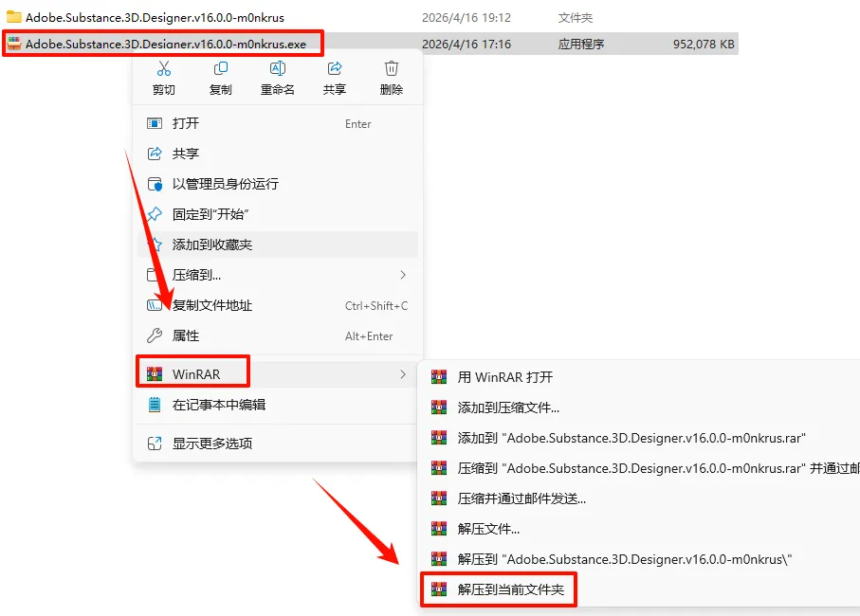Click the Cut scissors icon
Screen dimensions: 860x616
[163, 68]
